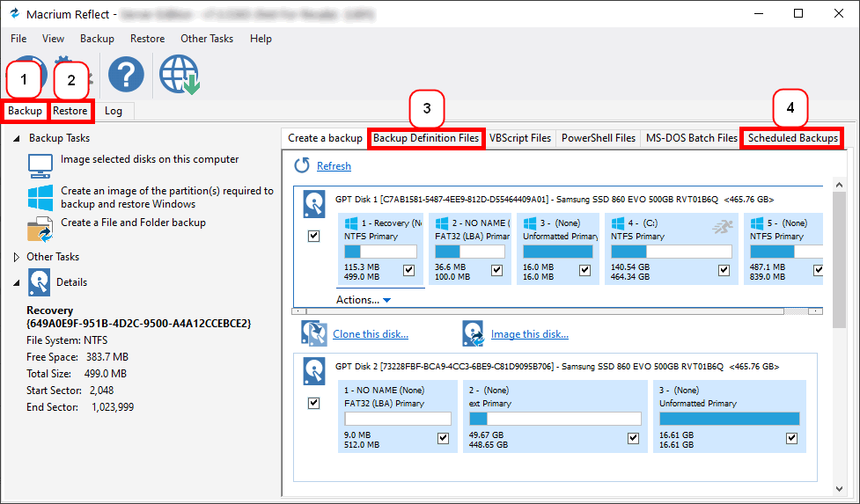Viewport: 860px width, 504px height.
Task: Uncheck the 36.6 MB FAT32 partition checkbox
Action: pyautogui.click(x=497, y=270)
